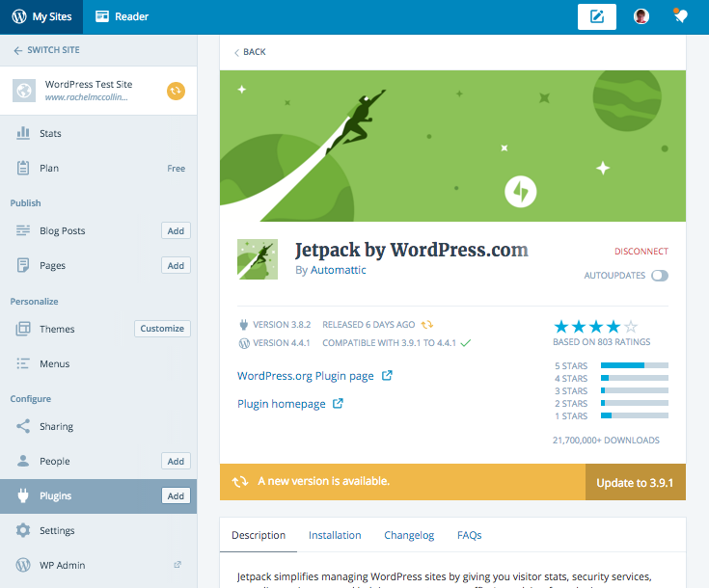Click the Menus list icon
This screenshot has width=709, height=588.
pos(23,363)
